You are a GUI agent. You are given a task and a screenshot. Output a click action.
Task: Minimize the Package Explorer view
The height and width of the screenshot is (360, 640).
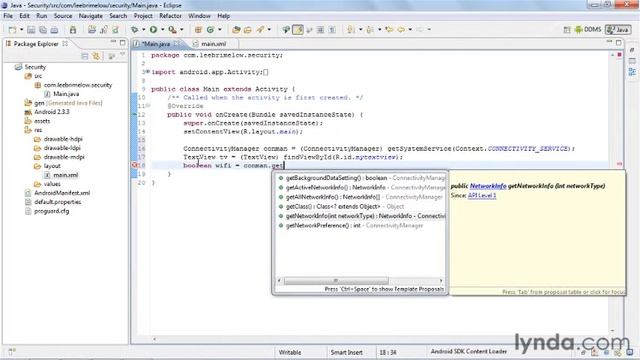coord(113,42)
